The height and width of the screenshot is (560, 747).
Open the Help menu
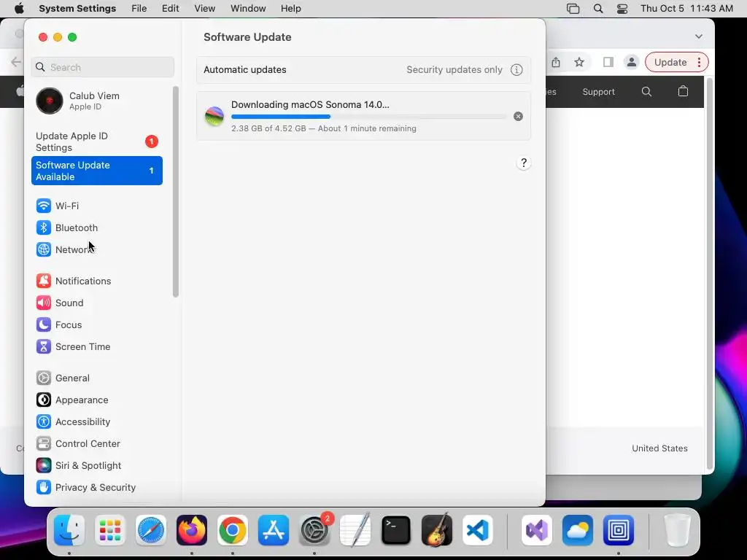click(x=290, y=9)
